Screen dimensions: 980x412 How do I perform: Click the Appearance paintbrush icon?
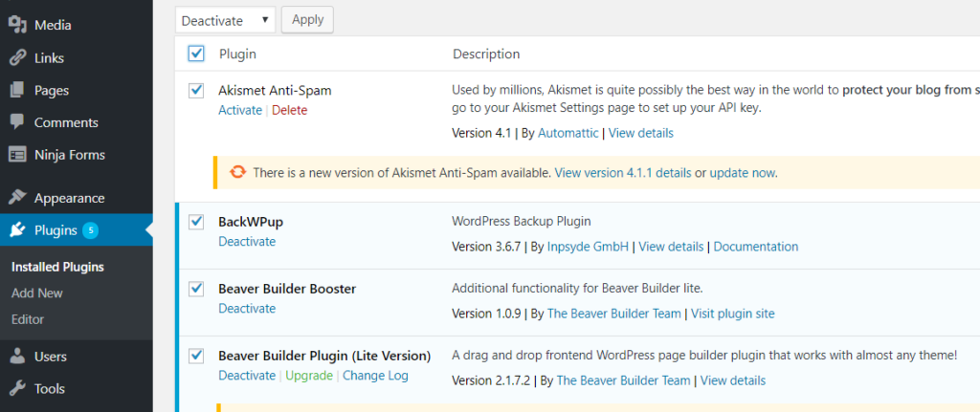pos(18,198)
